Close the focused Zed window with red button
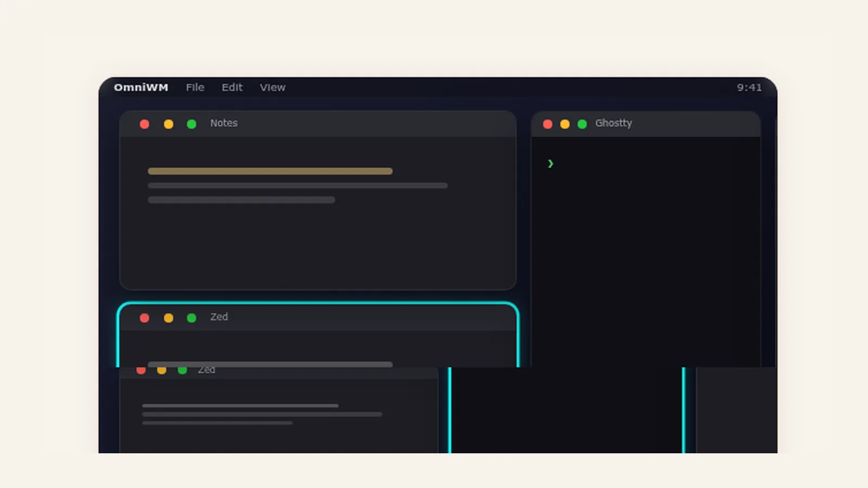Viewport: 868px width, 488px height. [x=144, y=318]
